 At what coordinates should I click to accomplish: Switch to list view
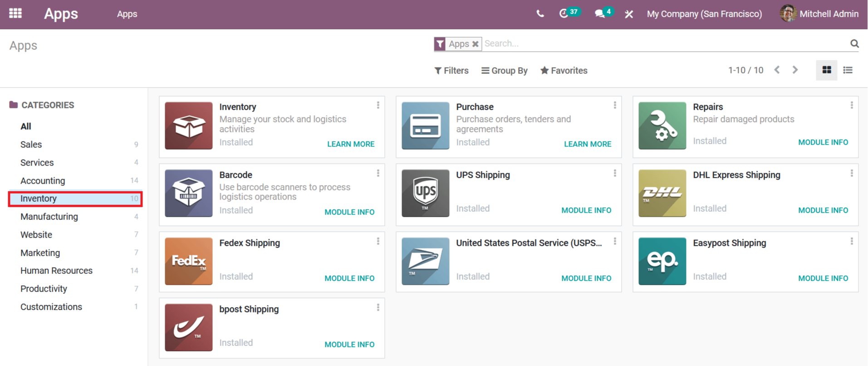848,70
